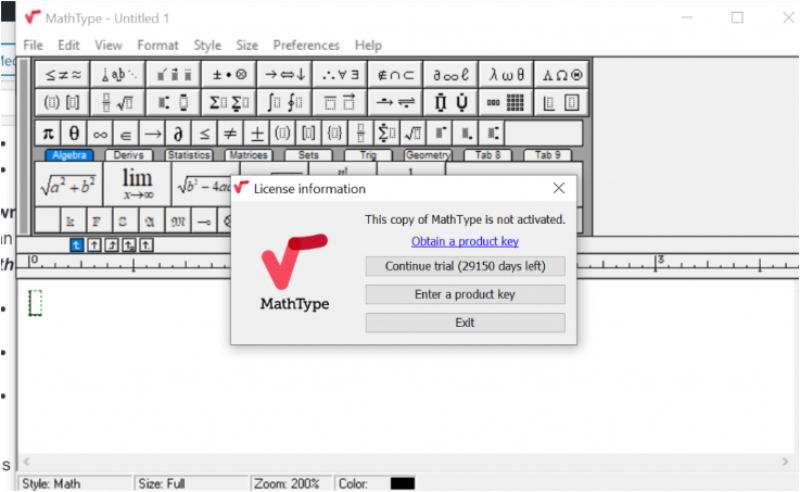800x492 pixels.
Task: Insert the not-equal symbol from small bar
Action: [230, 134]
